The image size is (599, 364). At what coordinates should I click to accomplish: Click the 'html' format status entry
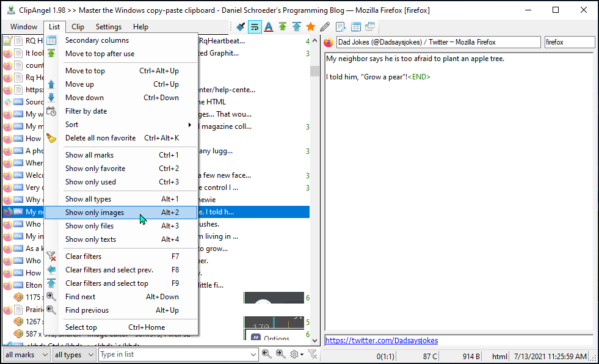click(x=499, y=356)
